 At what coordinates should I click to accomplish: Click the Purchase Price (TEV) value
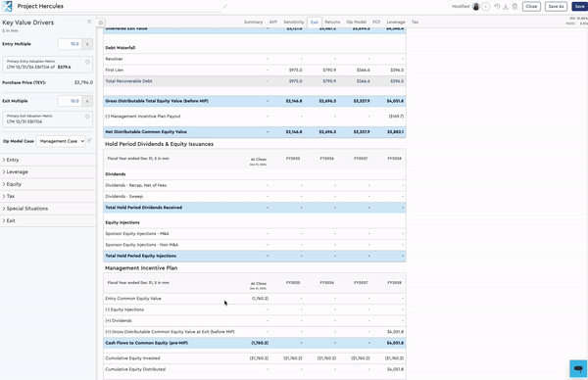click(x=83, y=82)
